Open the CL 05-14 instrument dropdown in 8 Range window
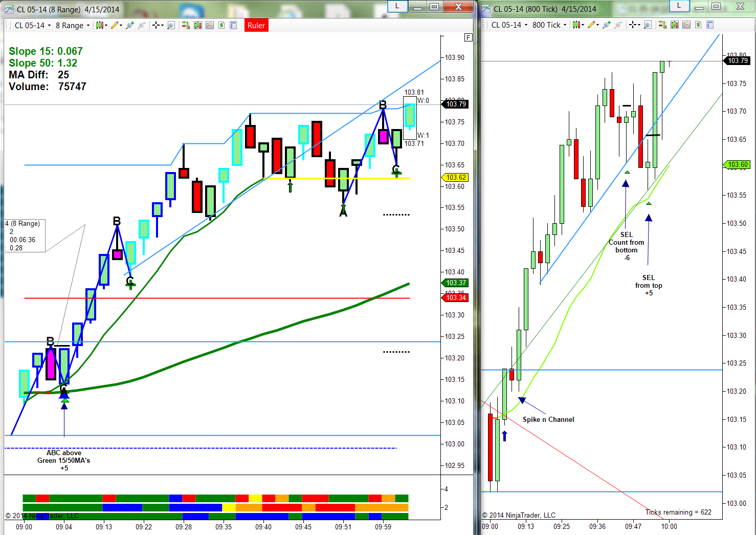Image resolution: width=756 pixels, height=535 pixels. (32, 25)
